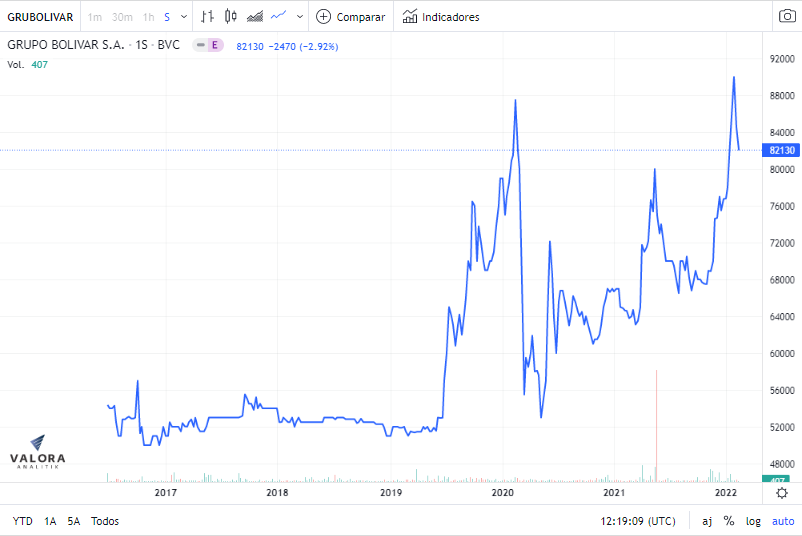Click the 2022 time axis label
Viewport: 802px width, 536px height.
(725, 493)
